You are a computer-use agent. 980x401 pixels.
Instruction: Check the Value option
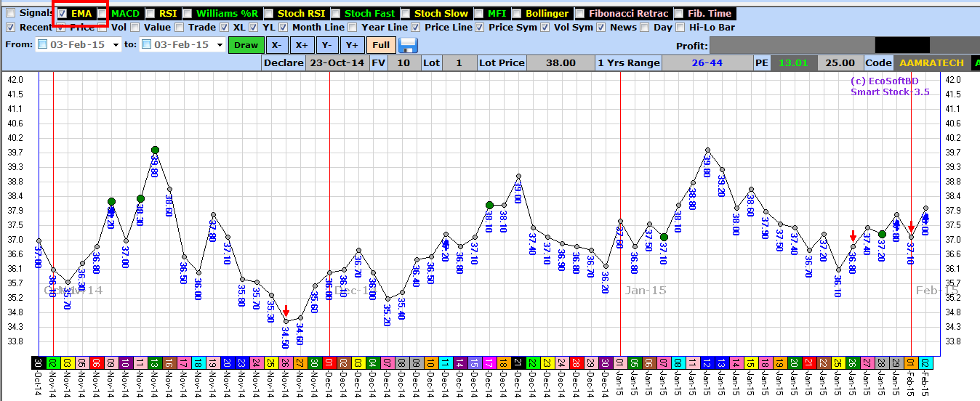[x=135, y=27]
